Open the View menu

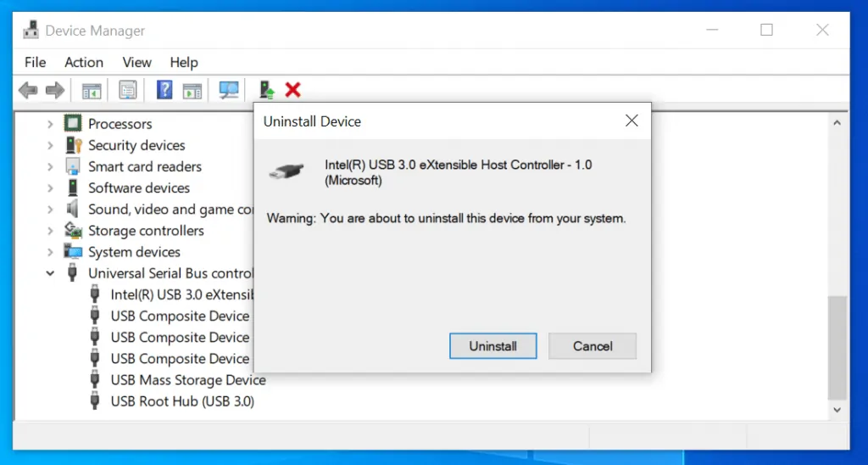coord(136,63)
